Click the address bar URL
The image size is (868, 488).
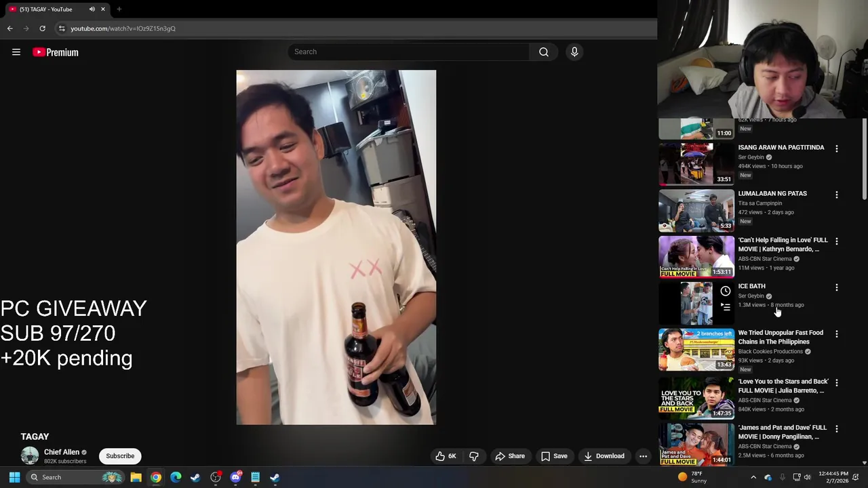pyautogui.click(x=123, y=28)
